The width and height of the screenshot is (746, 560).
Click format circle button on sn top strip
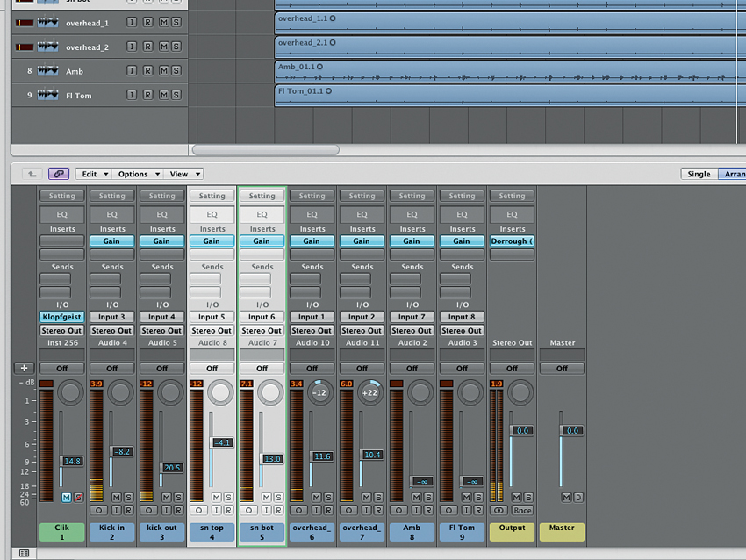(198, 510)
